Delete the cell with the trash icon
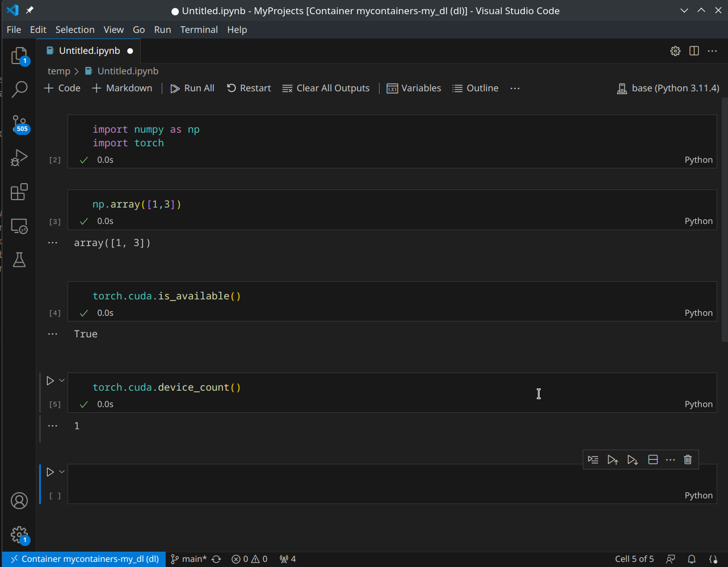Screen dimensions: 728x567 (688, 459)
